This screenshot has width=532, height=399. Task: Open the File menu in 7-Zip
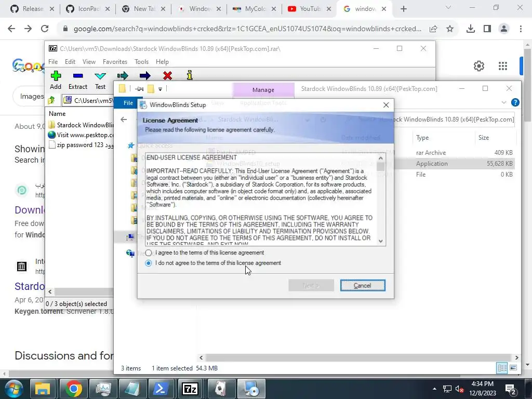click(53, 62)
